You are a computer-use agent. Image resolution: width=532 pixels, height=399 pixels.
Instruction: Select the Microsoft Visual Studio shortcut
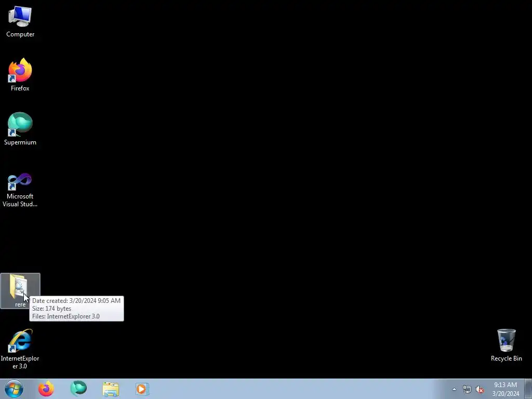pos(20,190)
